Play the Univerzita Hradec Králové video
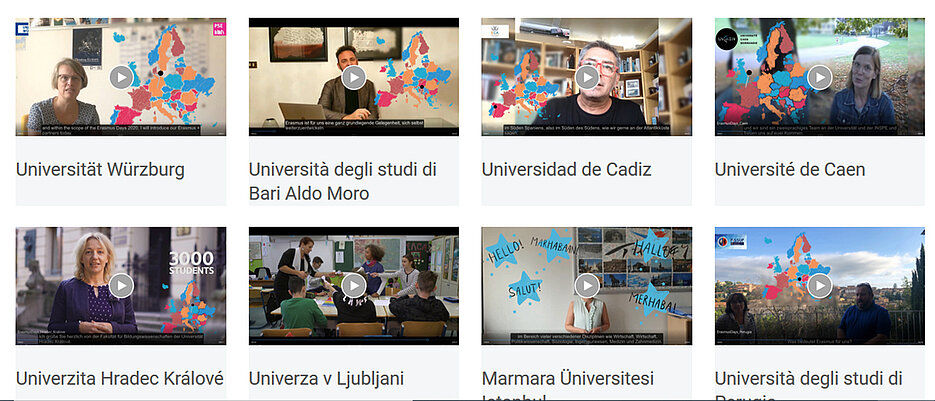 [x=121, y=286]
